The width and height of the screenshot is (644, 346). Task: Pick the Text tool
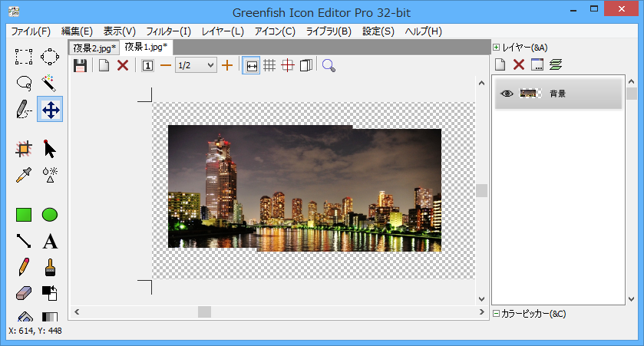[50, 242]
